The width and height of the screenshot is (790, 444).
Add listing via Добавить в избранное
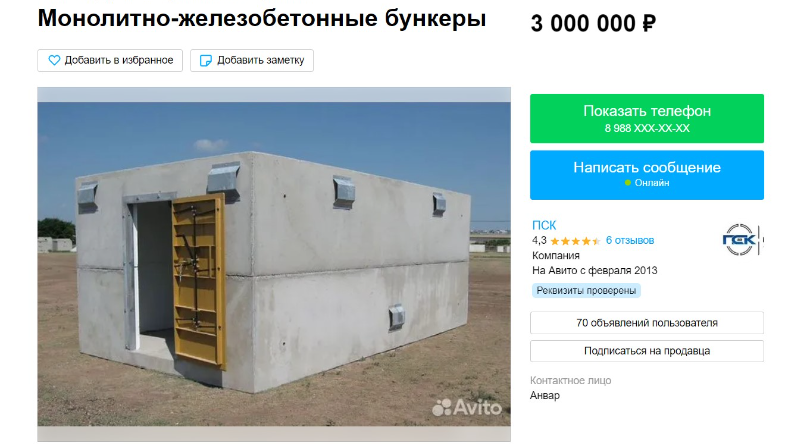(110, 60)
